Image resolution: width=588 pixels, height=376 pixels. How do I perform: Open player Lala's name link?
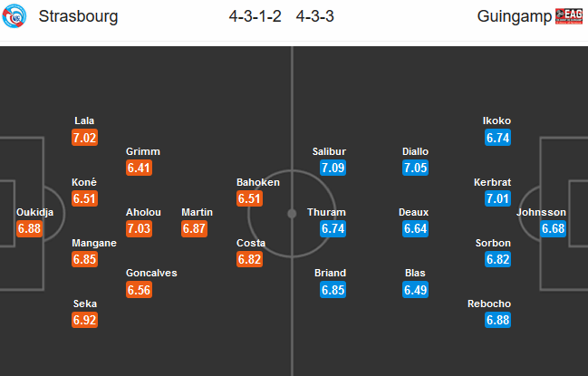(x=84, y=121)
